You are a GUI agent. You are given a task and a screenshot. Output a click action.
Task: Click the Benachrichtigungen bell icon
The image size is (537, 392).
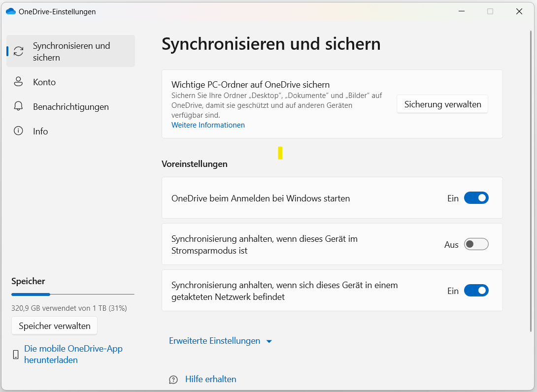pyautogui.click(x=19, y=106)
